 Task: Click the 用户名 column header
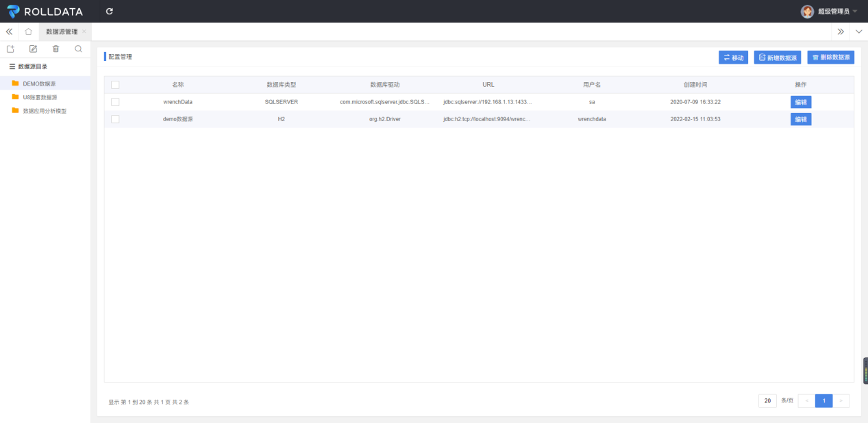(592, 85)
